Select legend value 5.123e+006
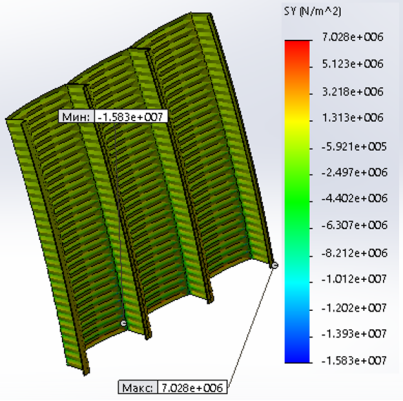Image resolution: width=403 pixels, height=401 pixels. (x=353, y=64)
